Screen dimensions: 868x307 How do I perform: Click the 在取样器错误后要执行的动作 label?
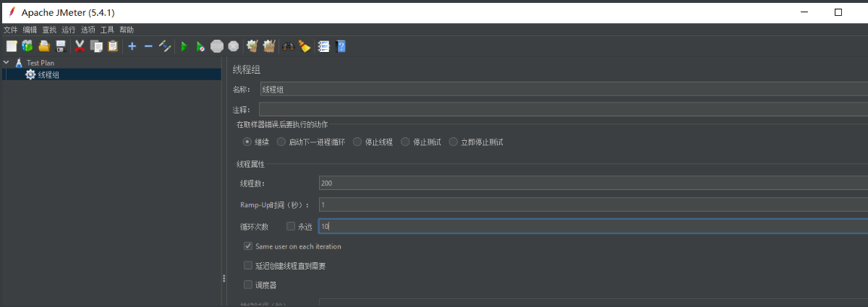(282, 125)
